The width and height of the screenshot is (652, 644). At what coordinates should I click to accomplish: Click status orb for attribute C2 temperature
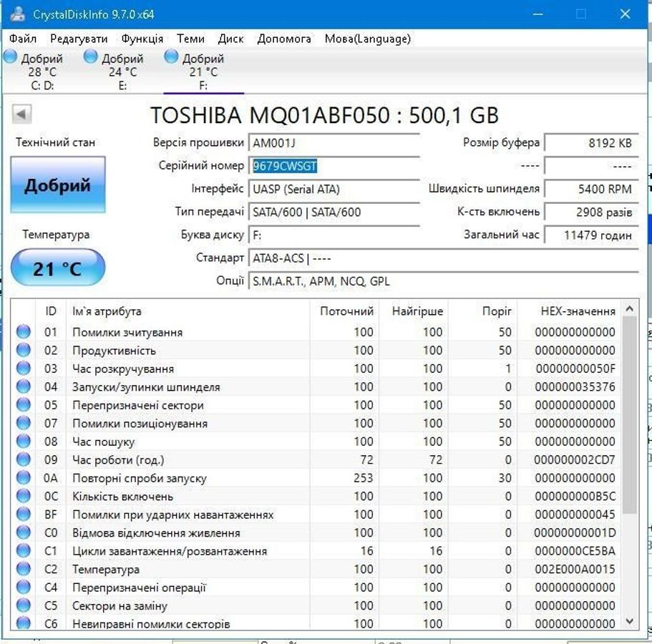pyautogui.click(x=24, y=570)
